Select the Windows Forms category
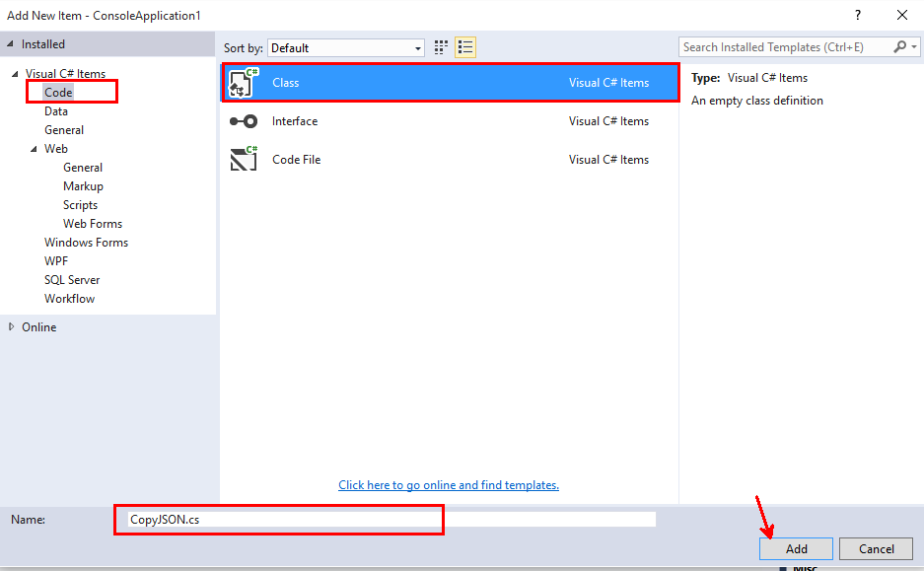The width and height of the screenshot is (924, 571). tap(86, 243)
